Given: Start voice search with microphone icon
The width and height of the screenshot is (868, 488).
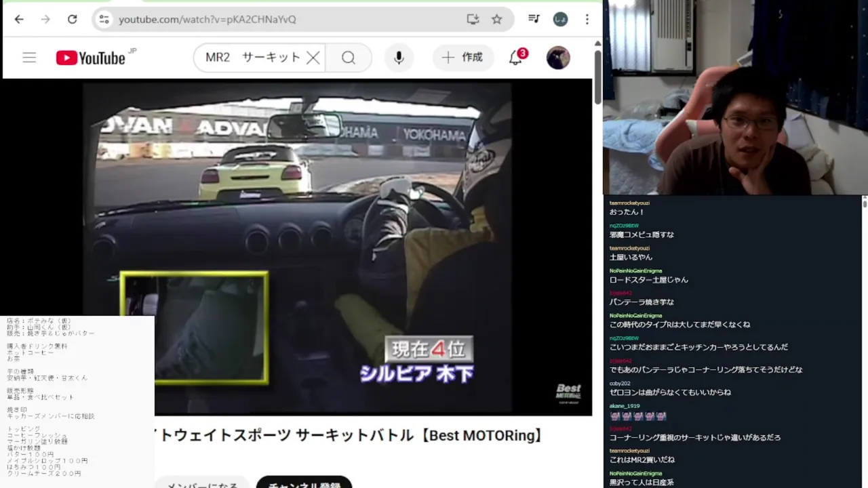Looking at the screenshot, I should click(x=399, y=58).
